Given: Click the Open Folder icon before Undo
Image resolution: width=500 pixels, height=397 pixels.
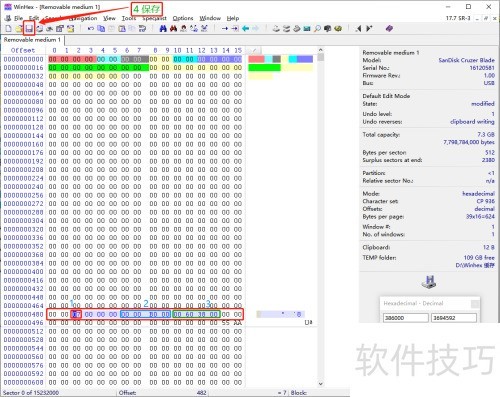Looking at the screenshot, I should (70, 29).
